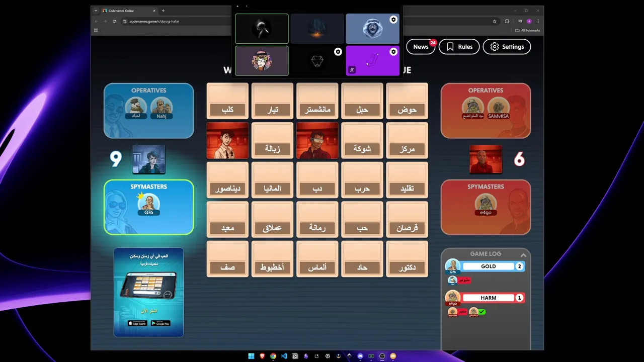Click the word card المانيا
Viewport: 644px width, 362px height.
coord(272,180)
